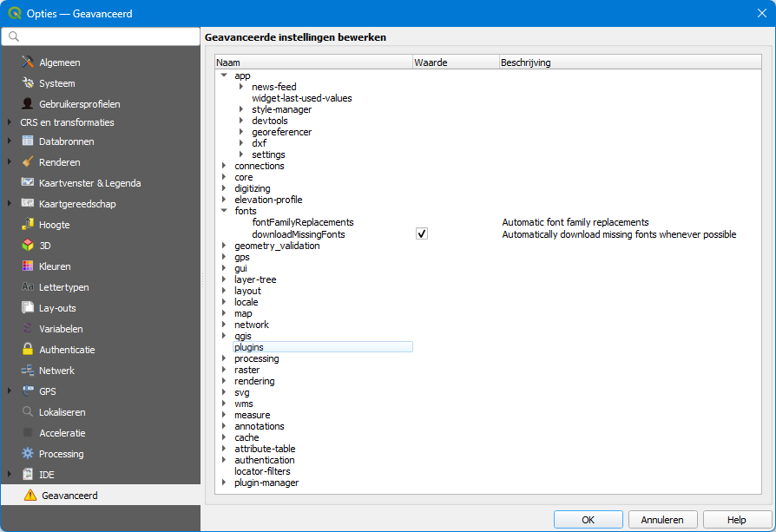The image size is (776, 532).
Task: Select the widget-last-used-values row
Action: point(302,98)
